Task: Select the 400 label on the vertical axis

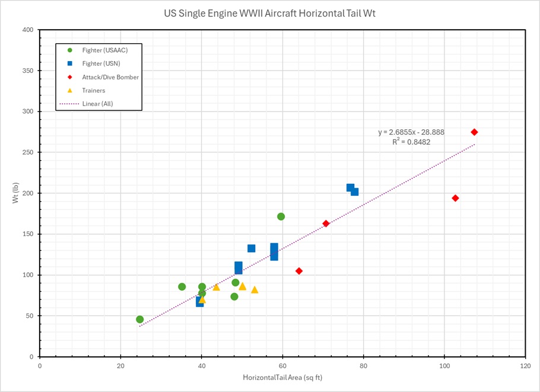Action: pos(28,30)
